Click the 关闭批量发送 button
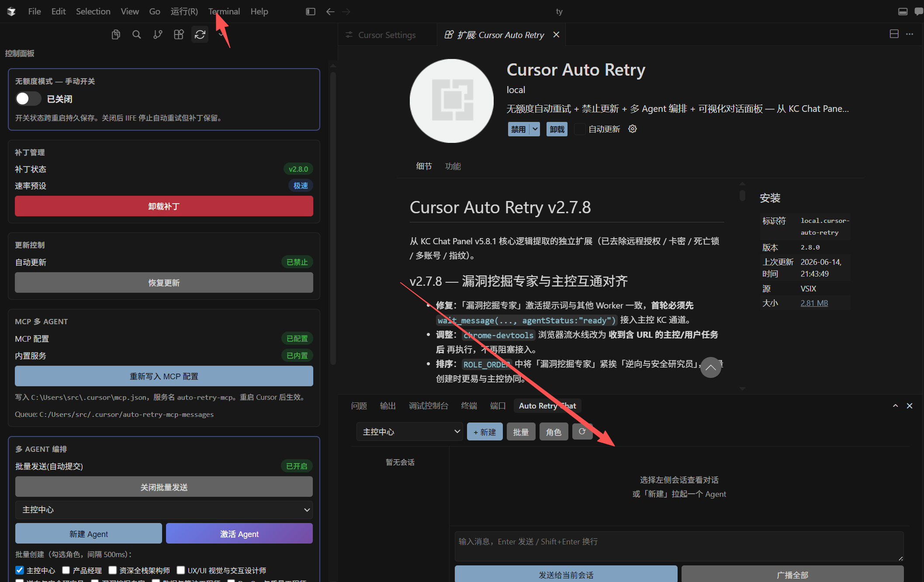 (164, 487)
